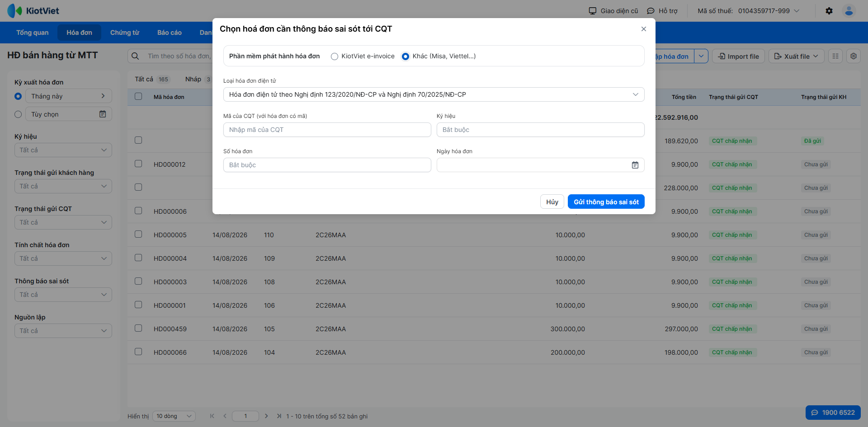Click the Lập hóa đơn button
Viewport: 868px width, 427px height.
(675, 56)
